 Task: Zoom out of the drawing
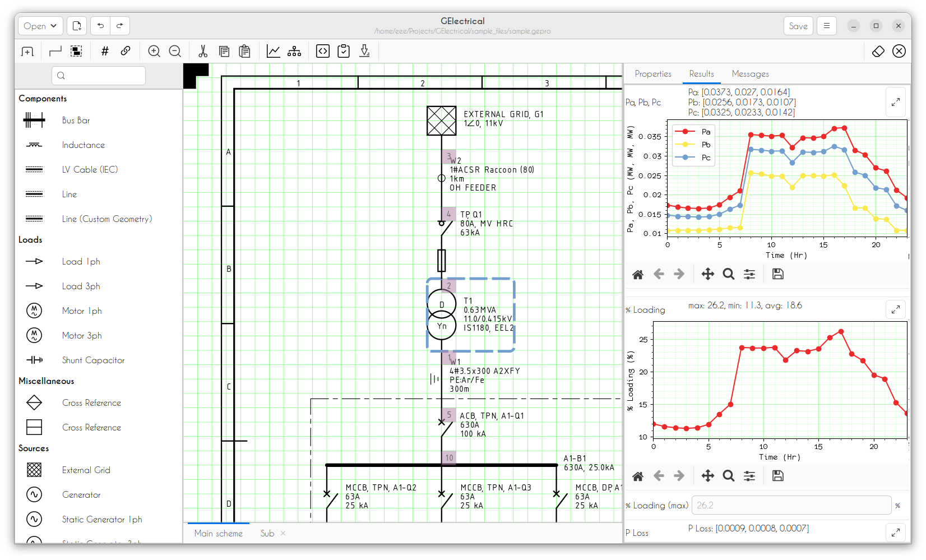(175, 52)
